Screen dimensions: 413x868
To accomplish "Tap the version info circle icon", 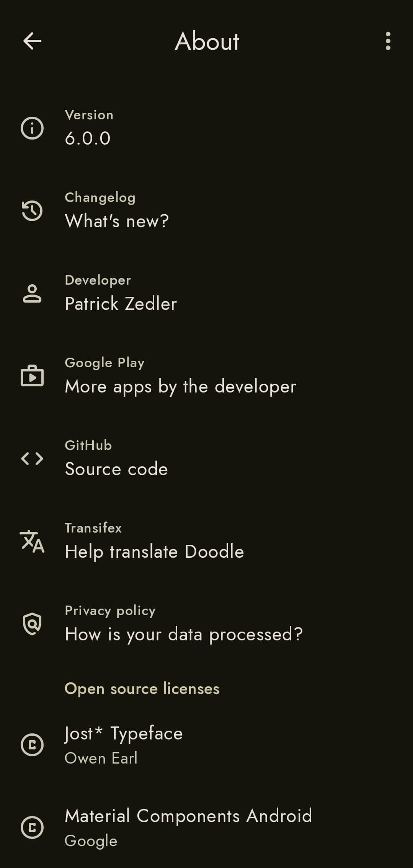I will click(32, 128).
